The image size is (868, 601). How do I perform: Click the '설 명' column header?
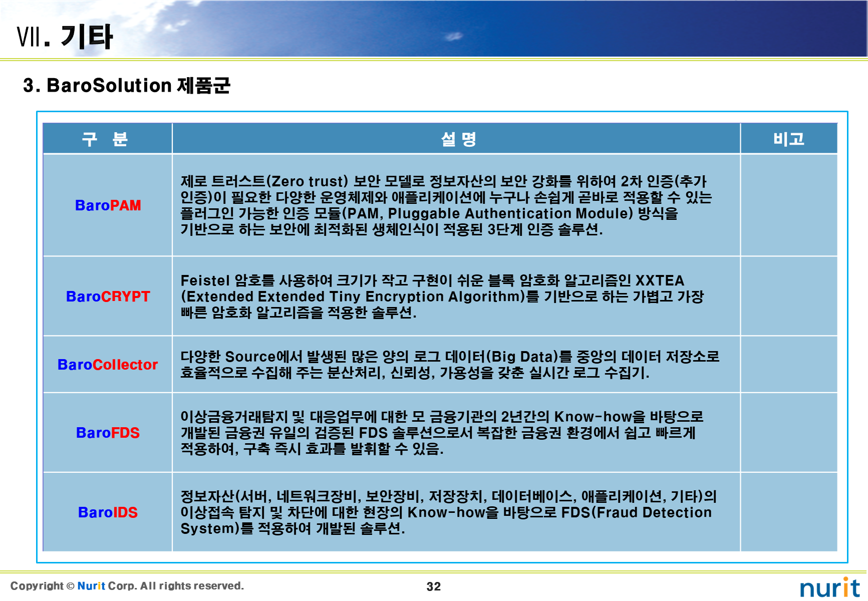pos(456,138)
